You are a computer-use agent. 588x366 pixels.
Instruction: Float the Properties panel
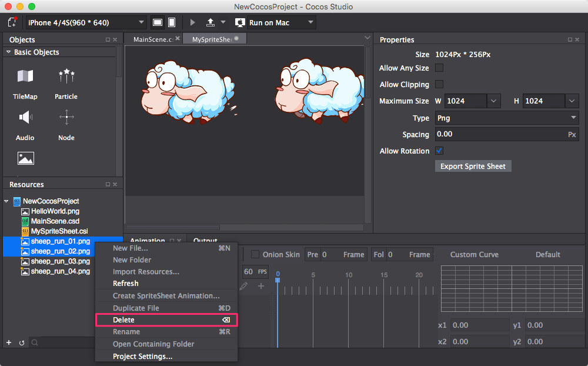pos(570,39)
